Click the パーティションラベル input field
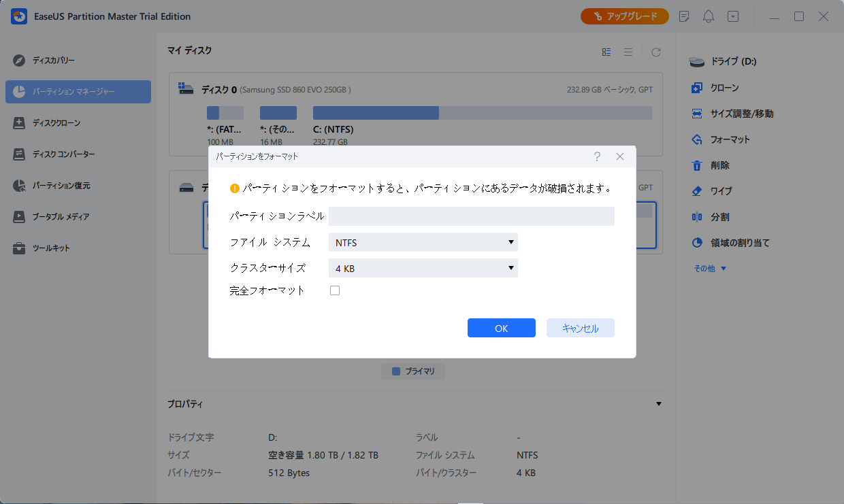This screenshot has width=844, height=504. [472, 216]
